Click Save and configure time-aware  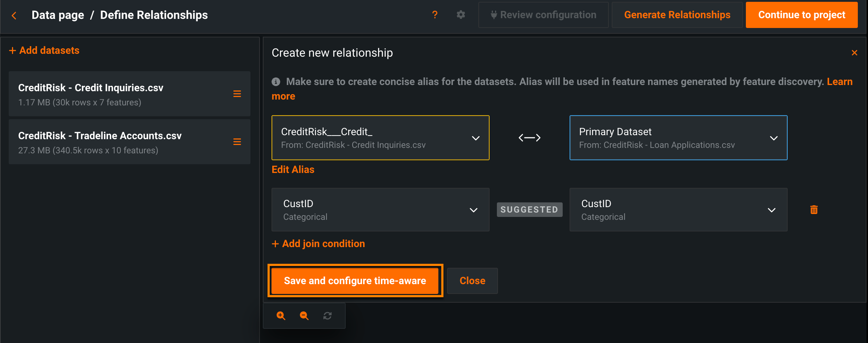click(355, 281)
